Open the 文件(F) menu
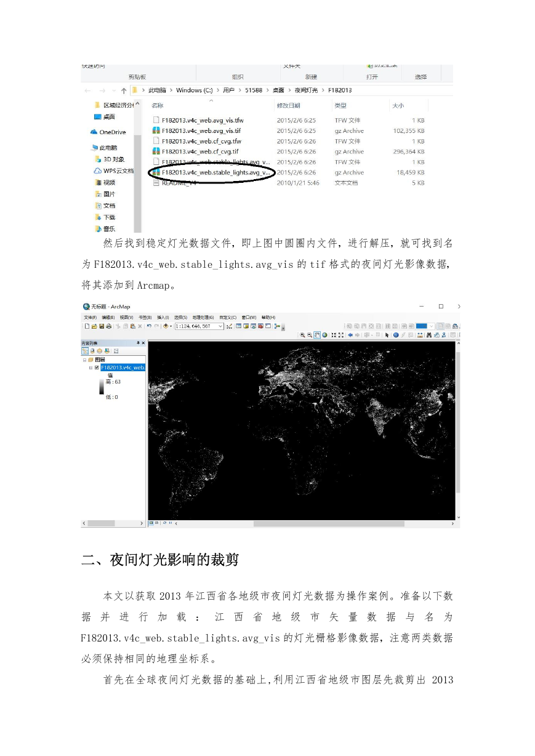 click(91, 318)
